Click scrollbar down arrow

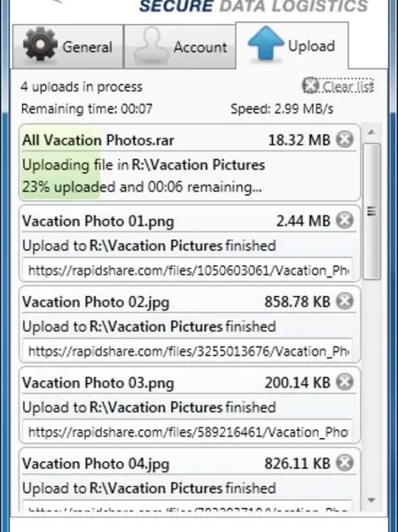(371, 500)
